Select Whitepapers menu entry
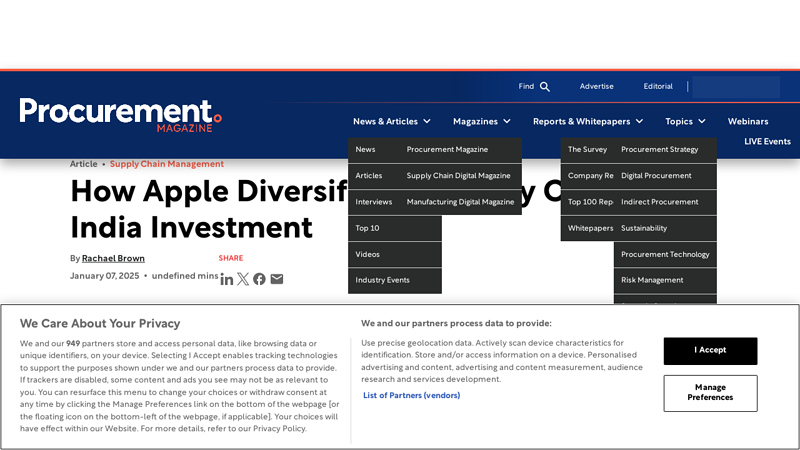Viewport: 800px width, 450px height. (590, 228)
